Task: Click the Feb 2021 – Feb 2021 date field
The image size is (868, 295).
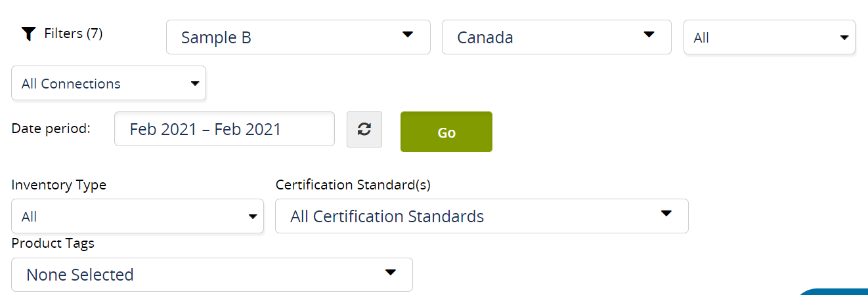Action: click(224, 129)
